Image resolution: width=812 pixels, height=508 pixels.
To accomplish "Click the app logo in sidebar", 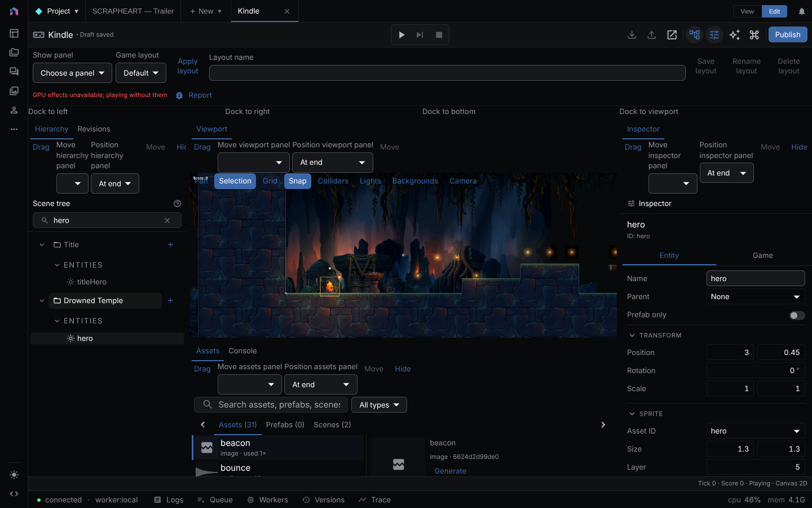I will coord(14,11).
